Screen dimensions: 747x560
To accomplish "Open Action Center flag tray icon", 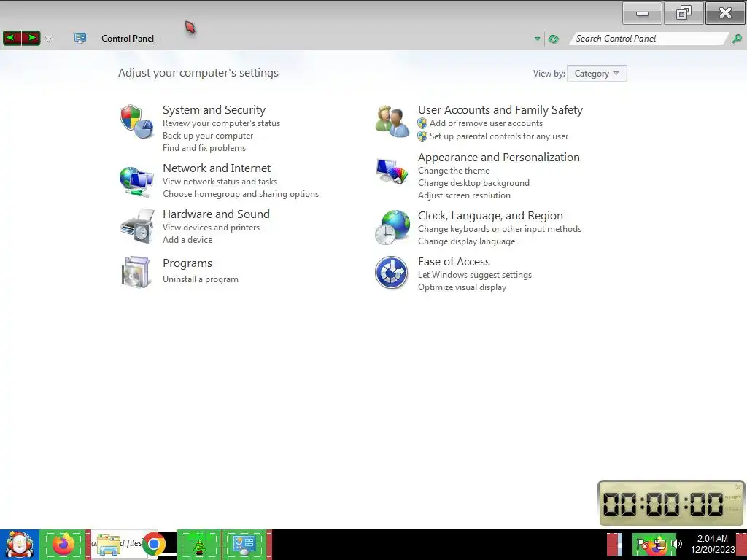I will coord(642,544).
